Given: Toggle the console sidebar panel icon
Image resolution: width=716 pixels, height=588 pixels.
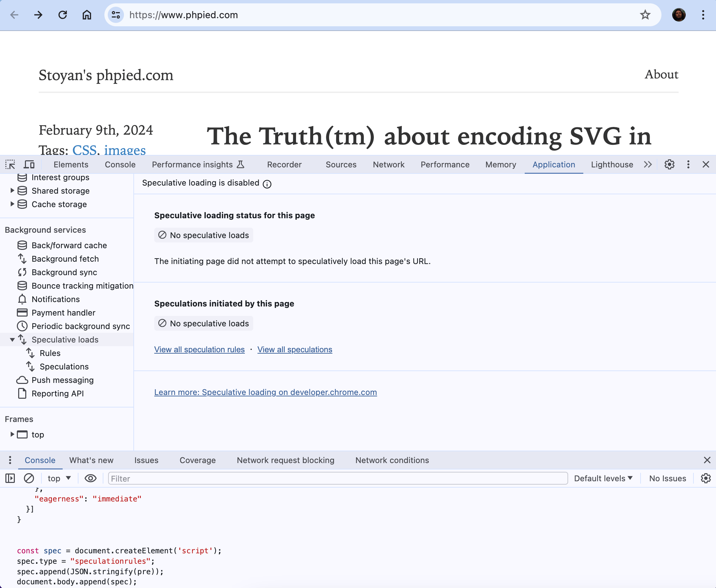Looking at the screenshot, I should (10, 478).
